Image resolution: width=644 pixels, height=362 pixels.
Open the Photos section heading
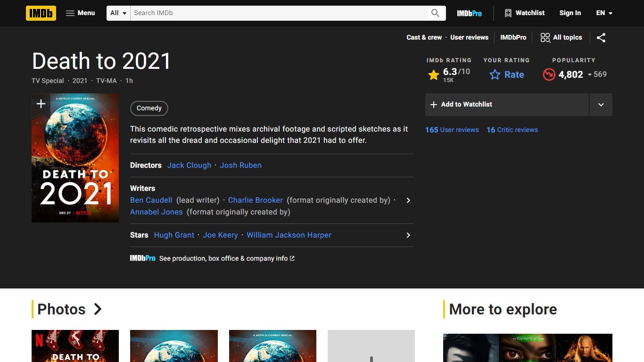61,309
